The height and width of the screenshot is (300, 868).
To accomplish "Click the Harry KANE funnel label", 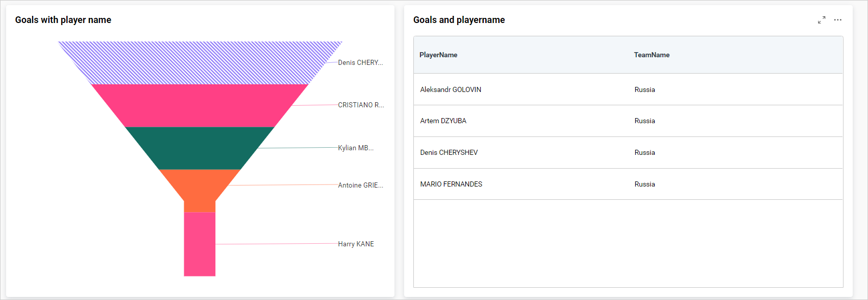I will (x=356, y=244).
